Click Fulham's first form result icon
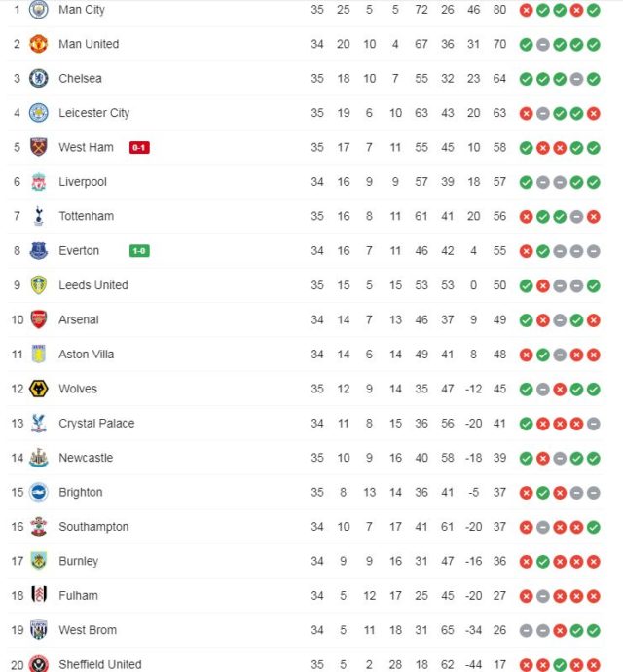Viewport: 623px width, 672px height. [x=526, y=596]
